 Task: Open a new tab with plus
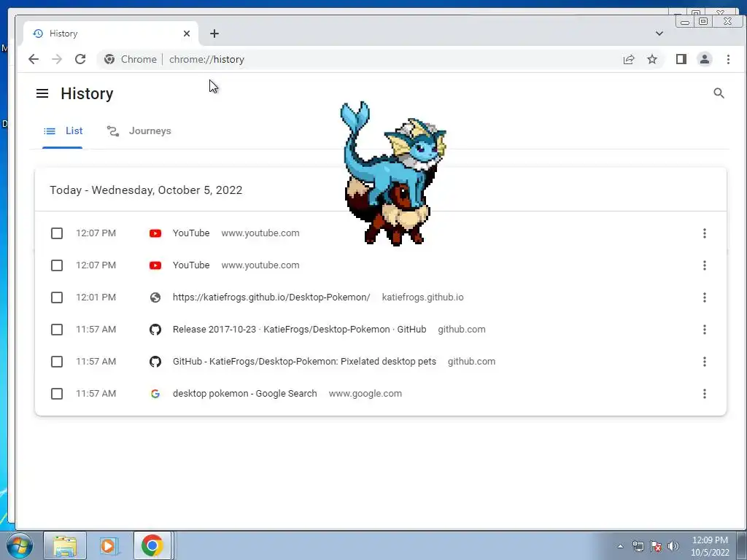point(214,34)
